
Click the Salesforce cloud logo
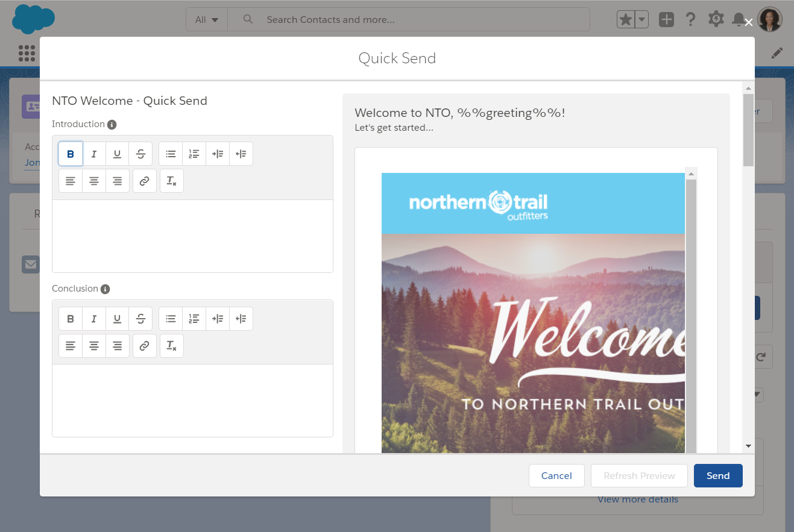coord(33,19)
